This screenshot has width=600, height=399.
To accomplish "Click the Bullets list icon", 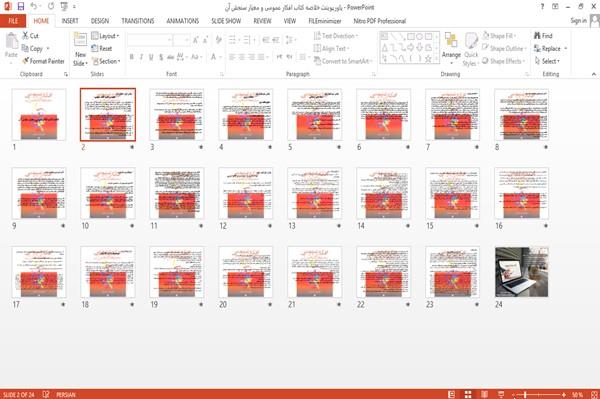I will (232, 40).
